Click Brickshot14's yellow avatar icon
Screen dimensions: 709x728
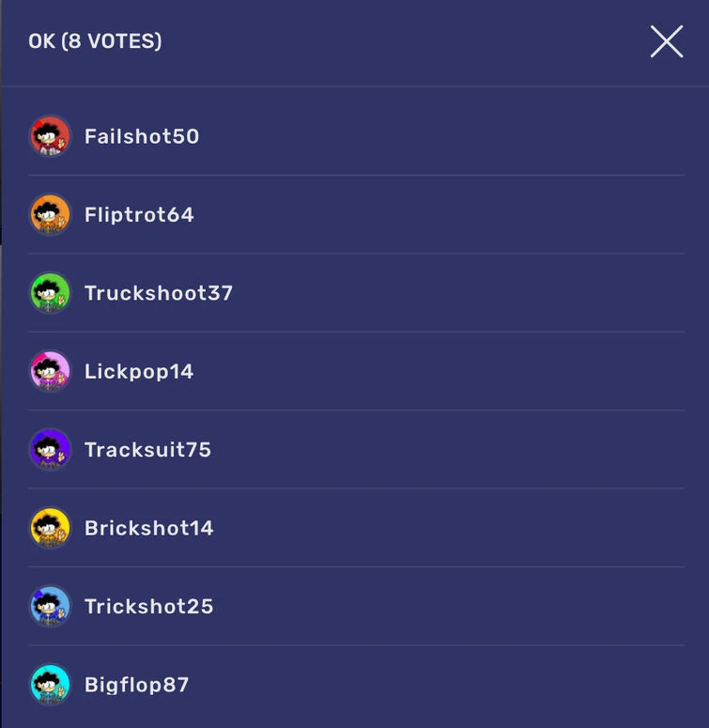tap(50, 528)
